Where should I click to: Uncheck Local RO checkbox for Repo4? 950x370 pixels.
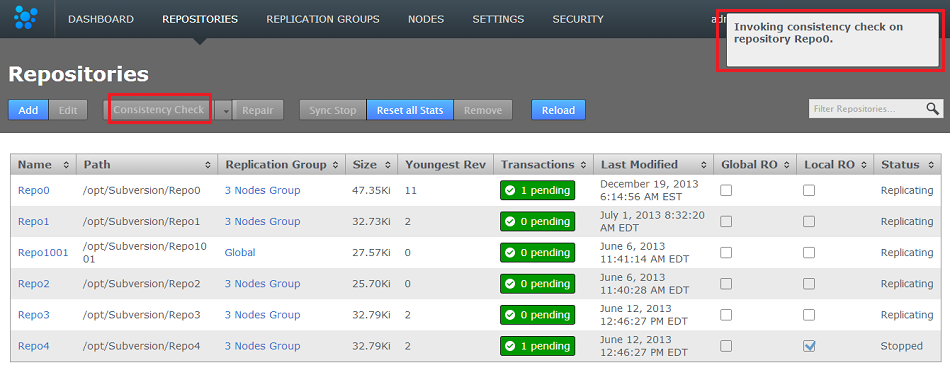809,346
